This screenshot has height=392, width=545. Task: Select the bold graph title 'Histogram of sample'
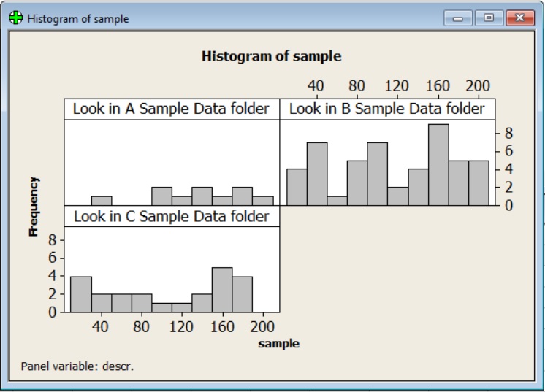(271, 56)
